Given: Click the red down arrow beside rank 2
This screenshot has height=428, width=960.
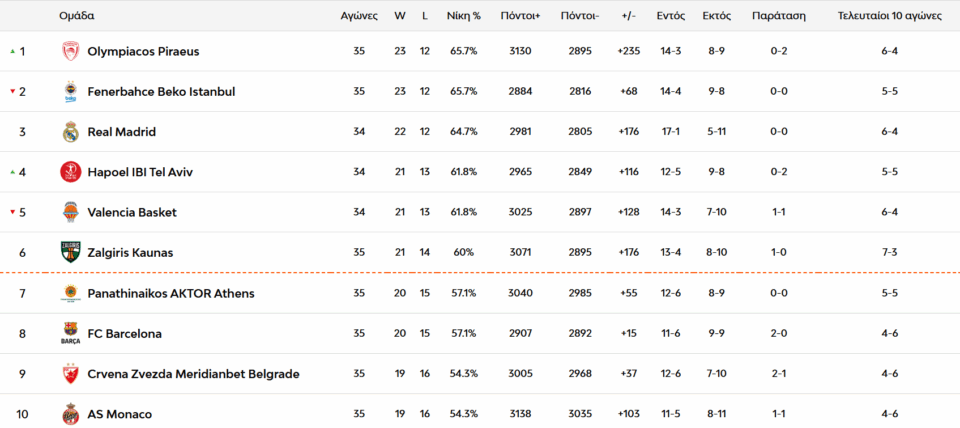Looking at the screenshot, I should tap(12, 91).
